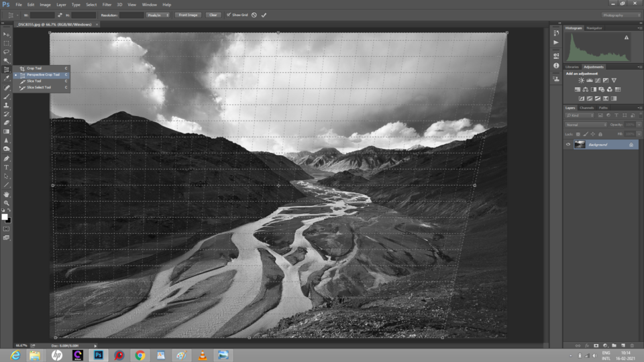Select the Eyedropper tool
The width and height of the screenshot is (644, 362).
tap(7, 78)
